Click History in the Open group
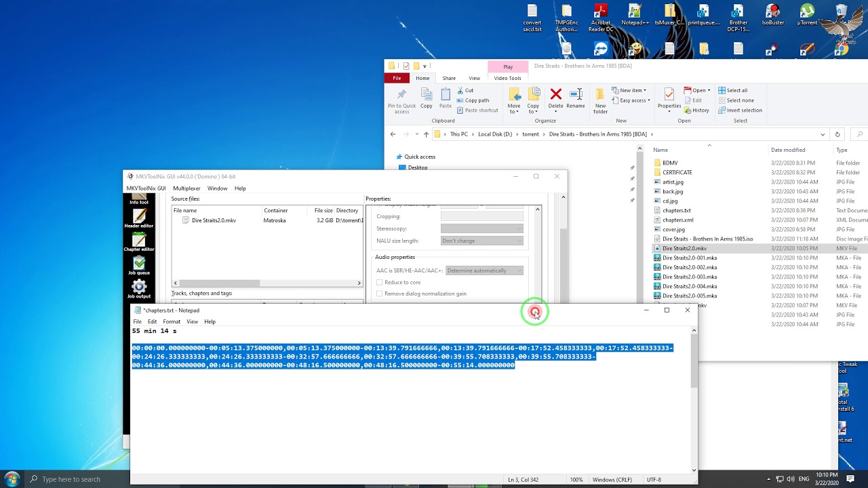Screen dimensions: 868x488 click(x=696, y=110)
